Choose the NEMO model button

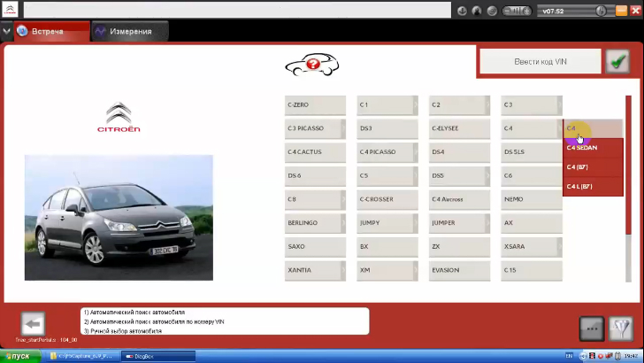[532, 200]
